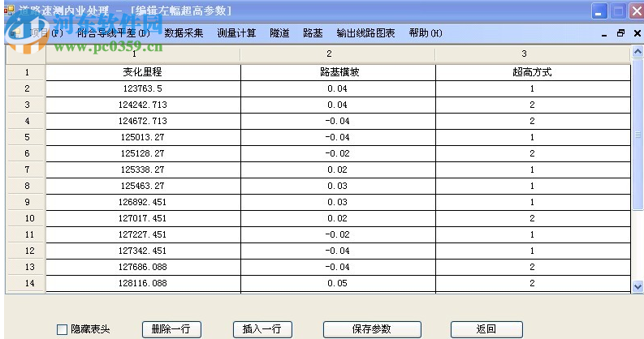Select 0.03 cell in row 8
Screen dimensions: 644x339
(x=338, y=186)
